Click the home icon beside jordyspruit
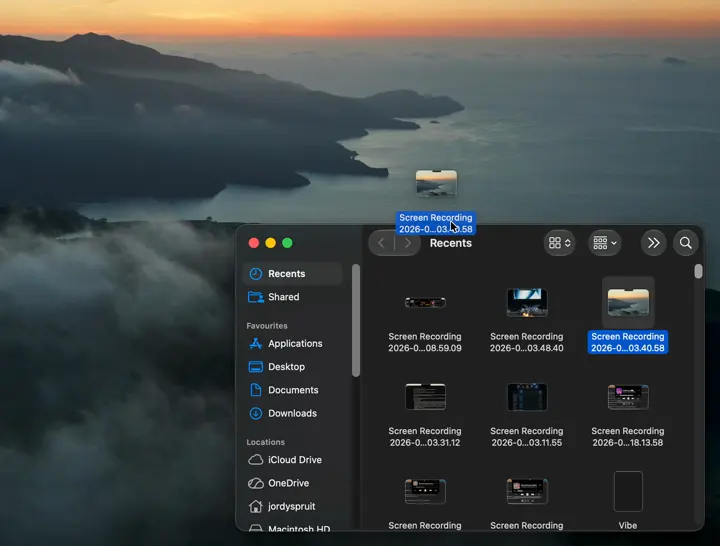Image resolution: width=720 pixels, height=546 pixels. [256, 506]
